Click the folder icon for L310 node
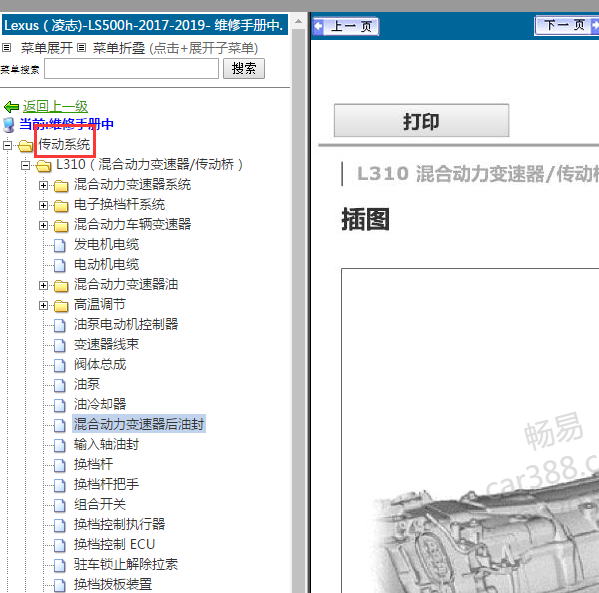The height and width of the screenshot is (593, 599). (x=44, y=165)
